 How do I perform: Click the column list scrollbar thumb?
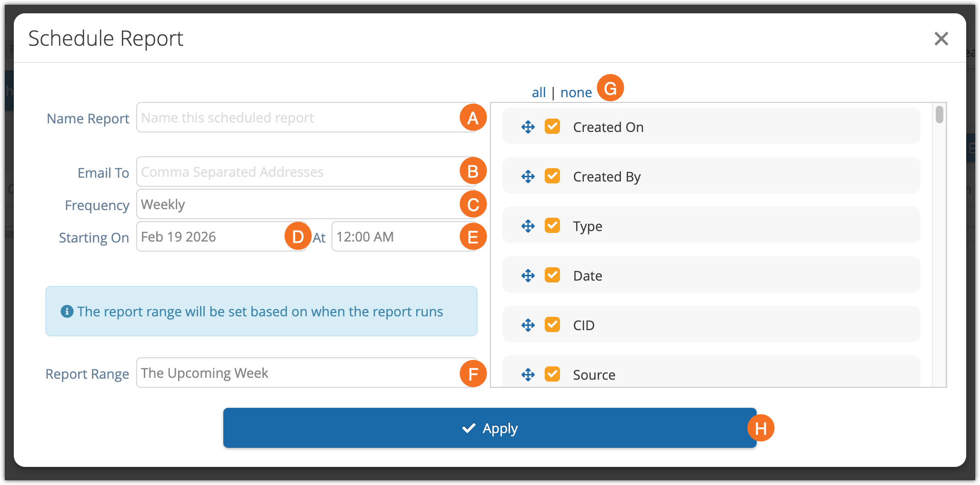(939, 115)
